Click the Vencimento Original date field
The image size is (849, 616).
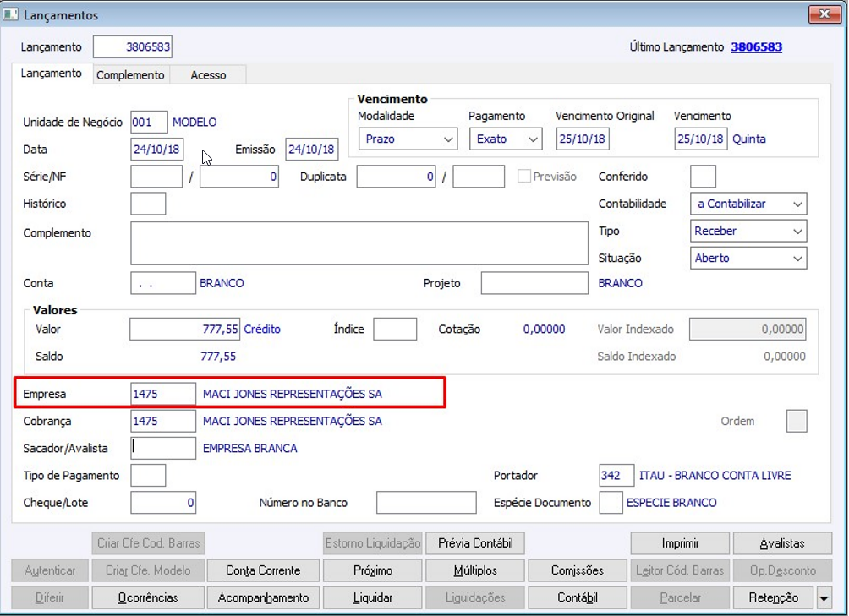pyautogui.click(x=583, y=139)
